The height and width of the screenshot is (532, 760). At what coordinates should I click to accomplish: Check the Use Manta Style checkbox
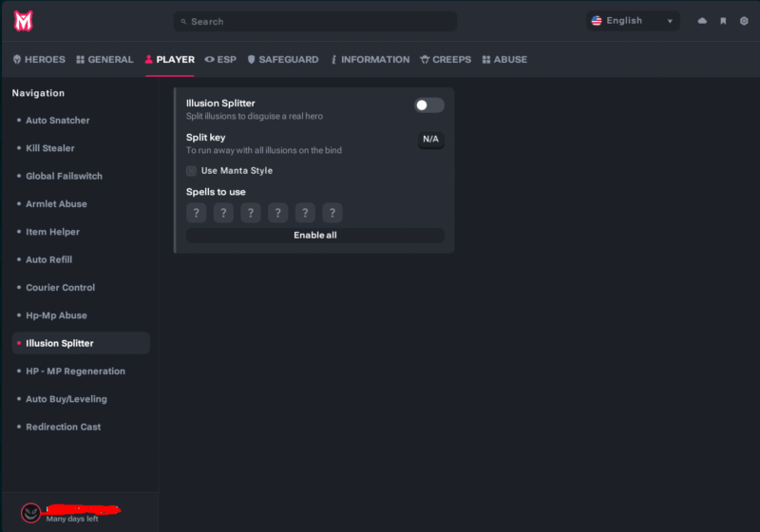pyautogui.click(x=192, y=171)
